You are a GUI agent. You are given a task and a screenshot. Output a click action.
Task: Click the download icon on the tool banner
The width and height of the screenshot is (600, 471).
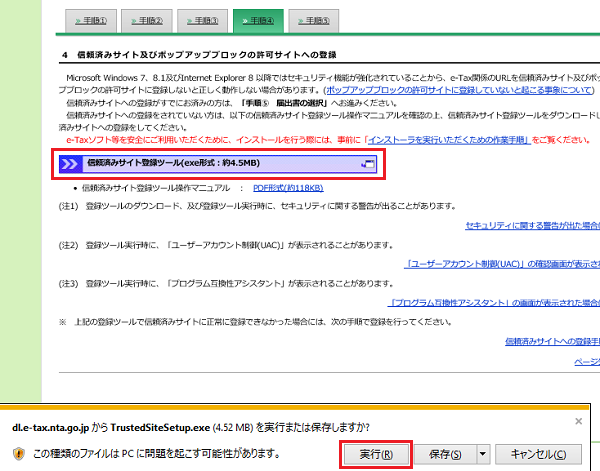coord(366,163)
